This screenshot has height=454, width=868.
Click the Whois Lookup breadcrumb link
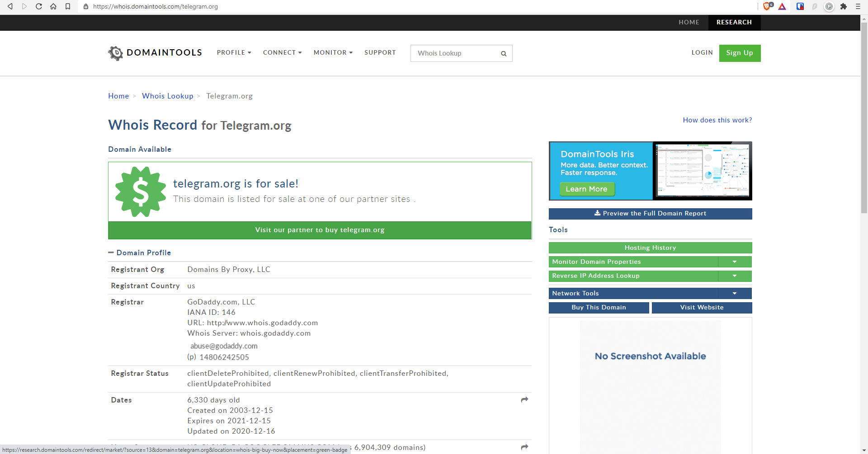click(168, 96)
